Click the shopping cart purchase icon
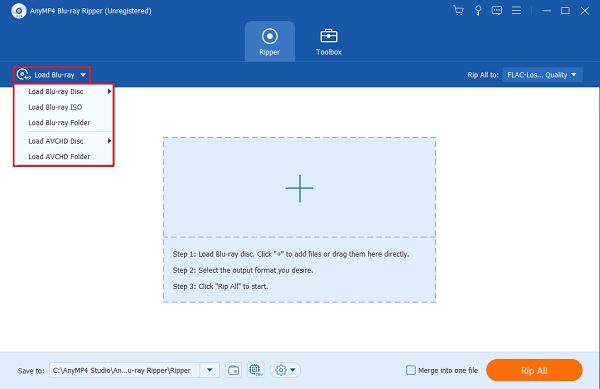The image size is (600, 389). click(x=458, y=10)
